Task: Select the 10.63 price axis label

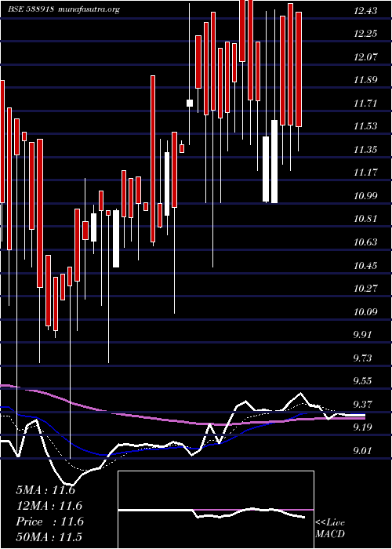Action: [365, 242]
